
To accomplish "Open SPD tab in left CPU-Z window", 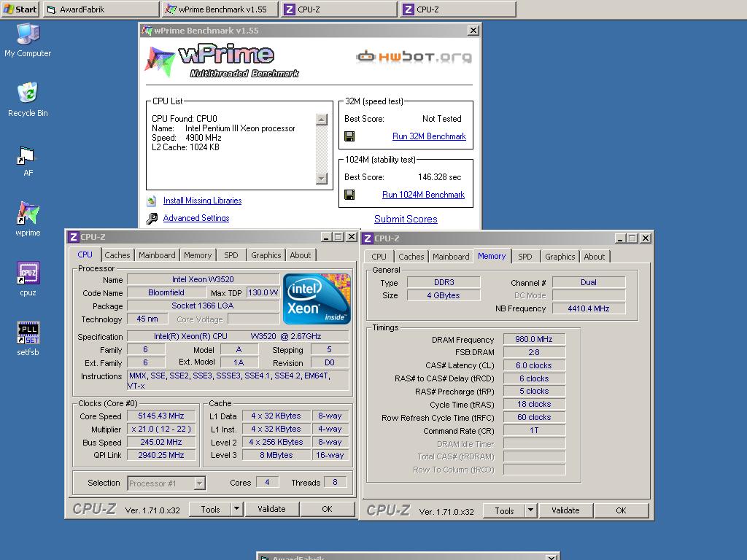I will coord(231,255).
